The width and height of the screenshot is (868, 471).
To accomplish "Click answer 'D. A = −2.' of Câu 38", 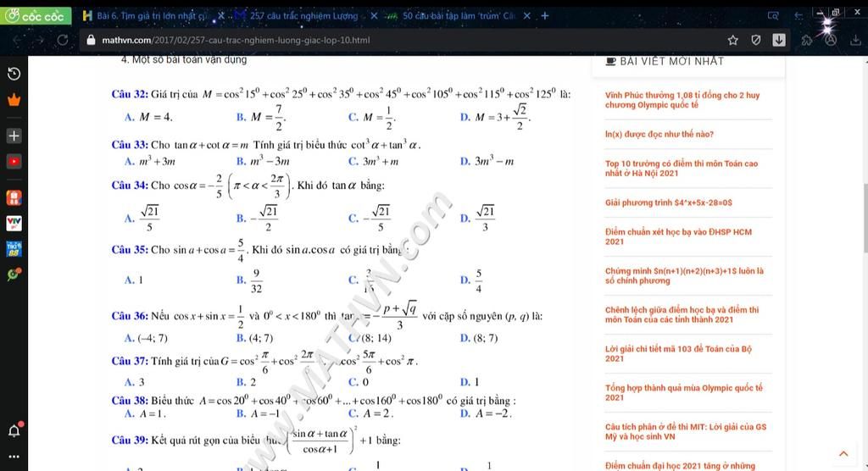I will (486, 413).
